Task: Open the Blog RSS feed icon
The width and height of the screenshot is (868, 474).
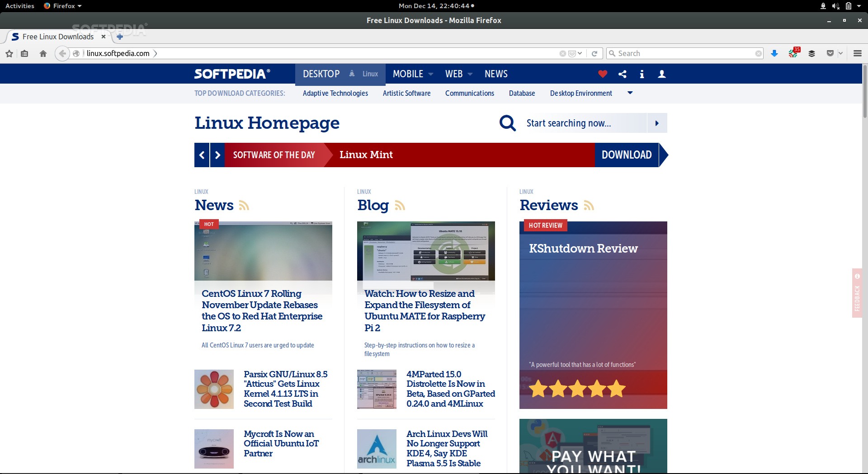Action: pos(400,206)
